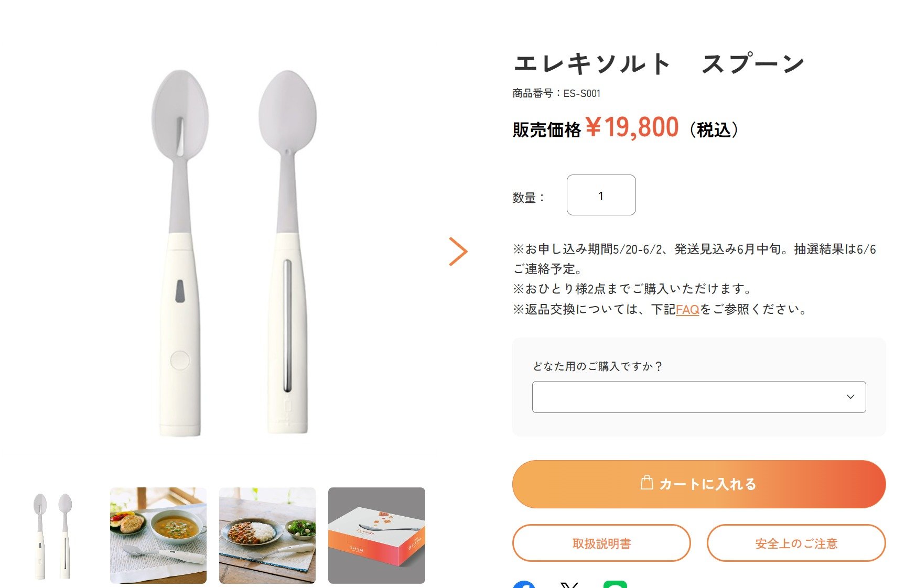Screen dimensions: 916x588
Task: Click the orange next-image arrow
Action: coord(458,252)
